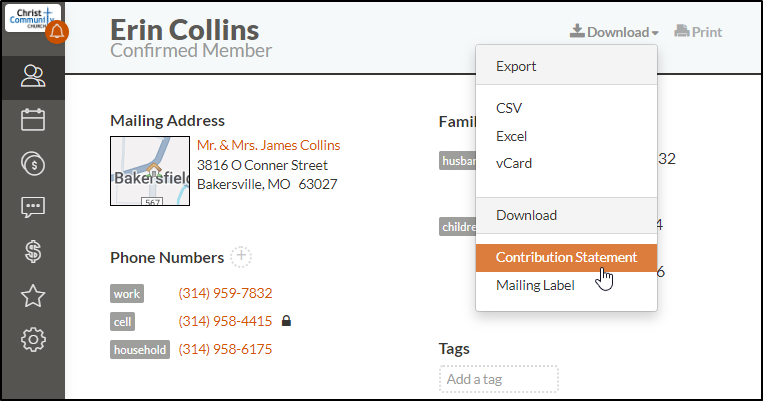
Task: Open the Contributions coins sidebar icon
Action: point(33,164)
